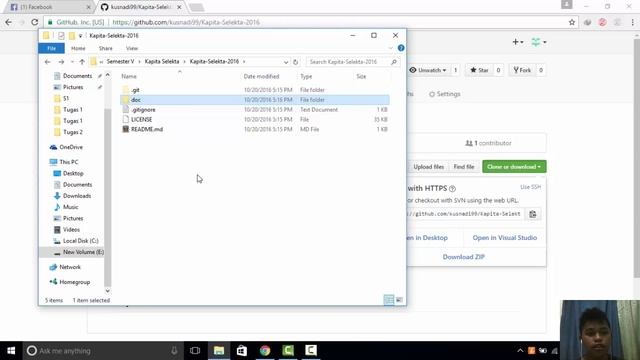
Task: Open the File menu
Action: (x=51, y=48)
